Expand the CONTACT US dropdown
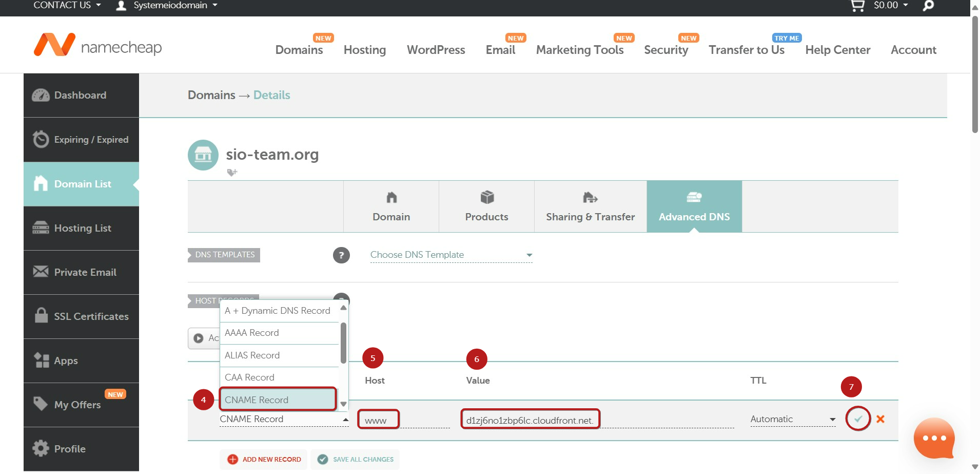980x474 pixels. (x=67, y=5)
